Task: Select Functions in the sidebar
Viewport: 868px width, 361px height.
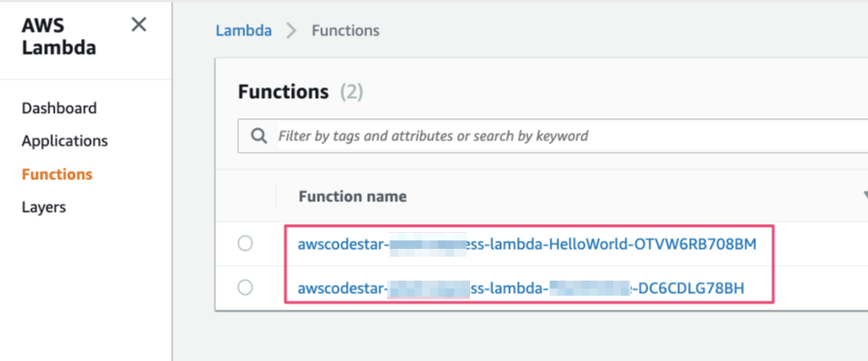Action: click(x=57, y=175)
